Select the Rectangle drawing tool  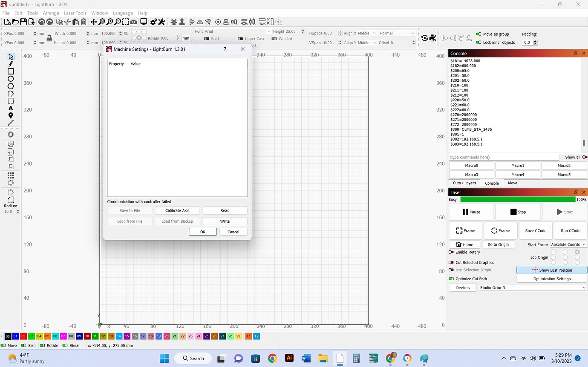[x=11, y=72]
